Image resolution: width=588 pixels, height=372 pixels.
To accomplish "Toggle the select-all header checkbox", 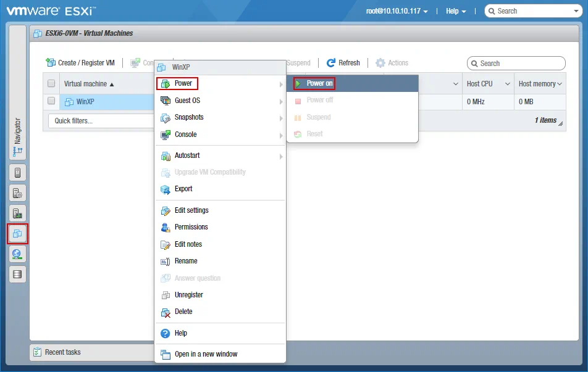I will [51, 84].
